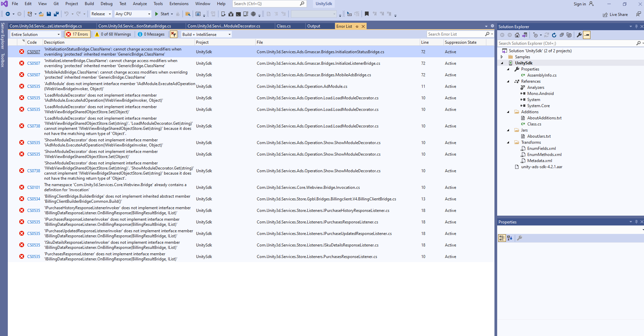Click the bookmark icon in toolbar
The width and height of the screenshot is (644, 336).
coord(367,14)
